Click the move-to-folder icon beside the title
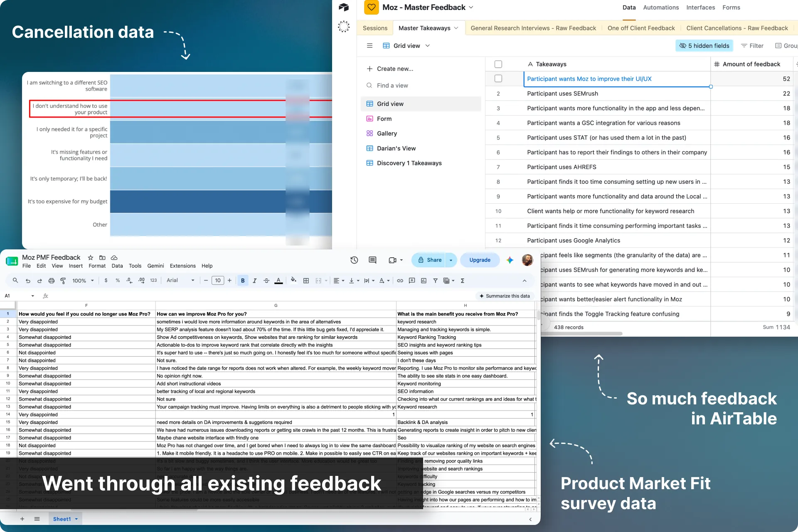 (102, 258)
